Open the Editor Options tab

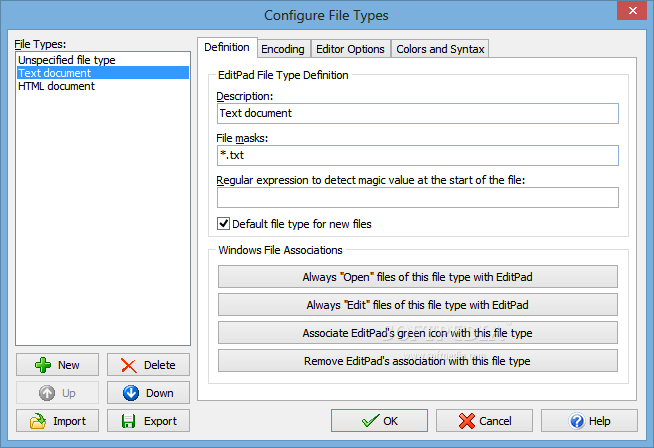coord(350,49)
